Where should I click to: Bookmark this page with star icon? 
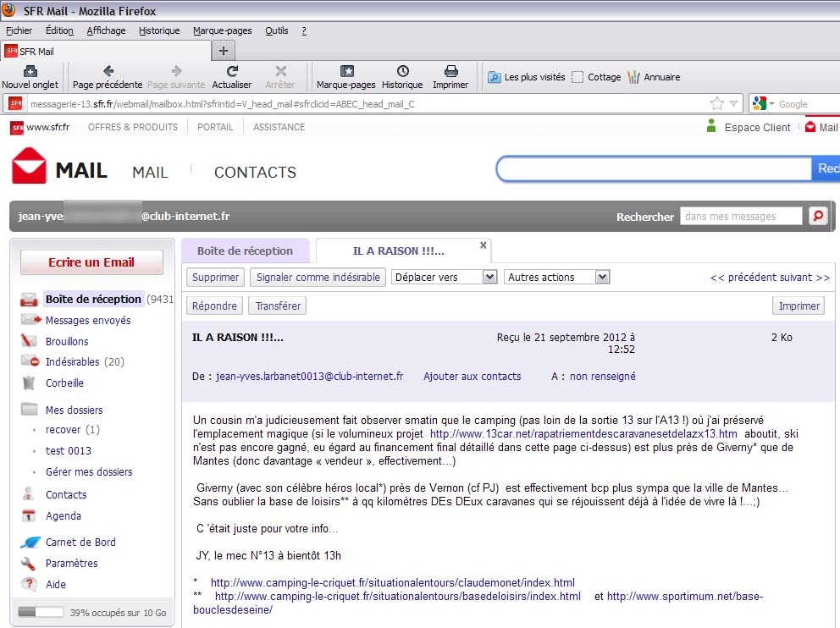pos(716,103)
